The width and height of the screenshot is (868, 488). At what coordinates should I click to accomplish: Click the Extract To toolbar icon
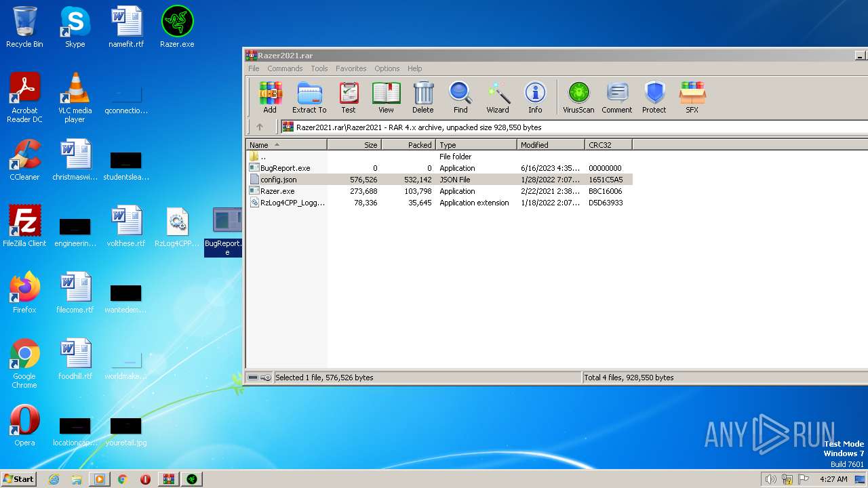[x=309, y=97]
